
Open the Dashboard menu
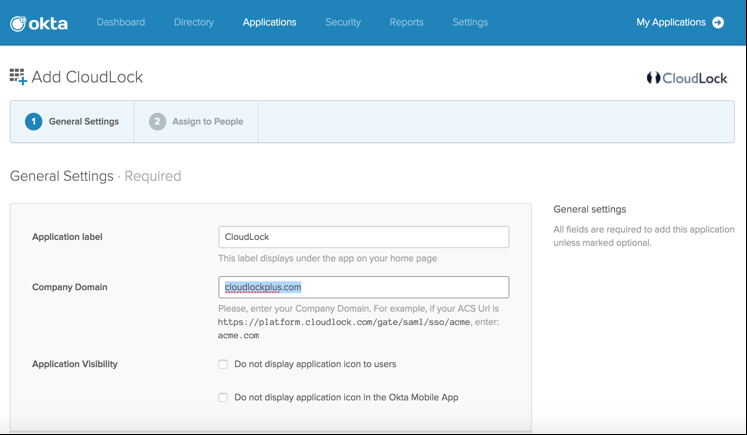121,22
